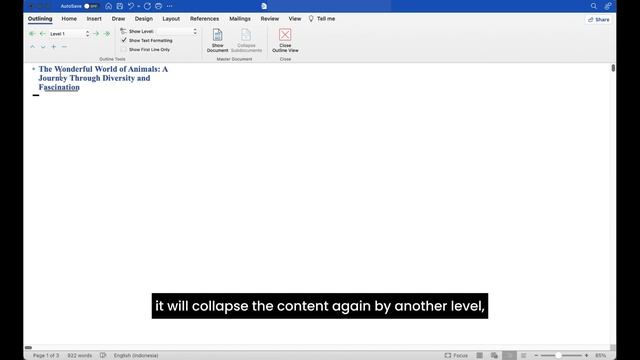640x360 pixels.
Task: Move outline item up arrow
Action: (33, 47)
